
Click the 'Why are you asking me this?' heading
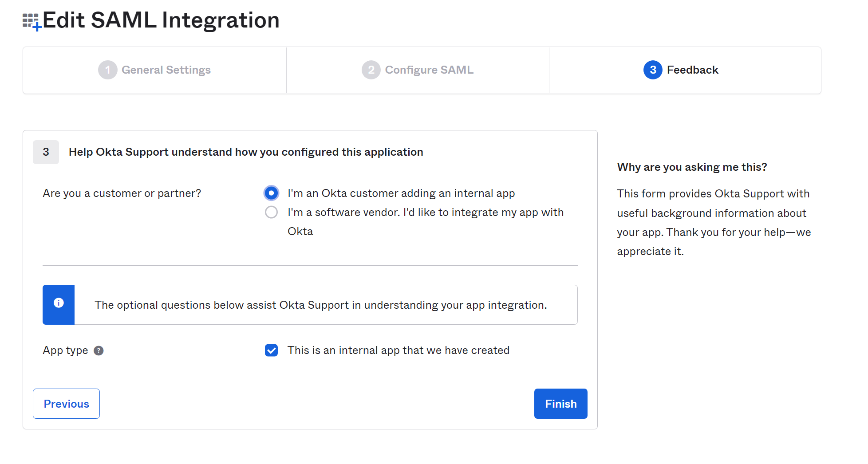(692, 167)
